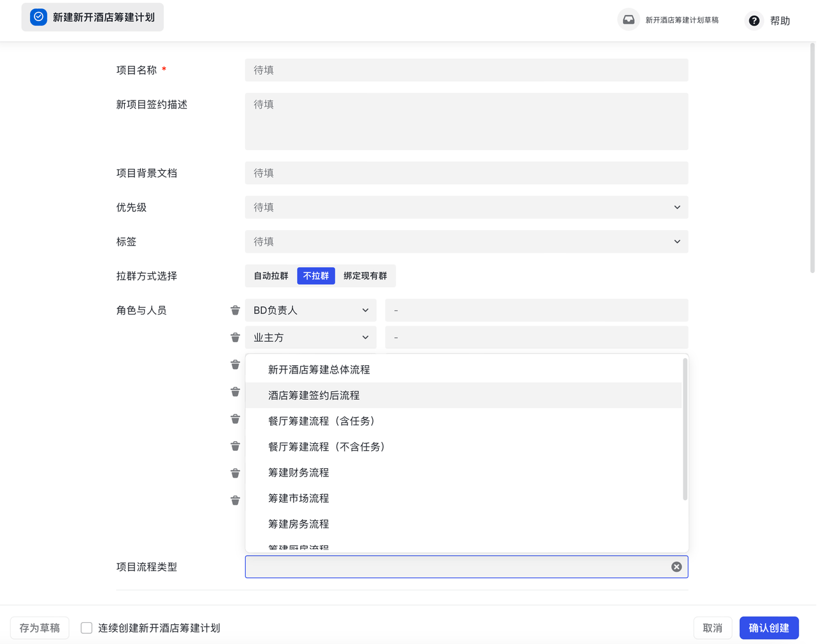This screenshot has height=644, width=819.
Task: Open the 标签 dropdown
Action: click(x=466, y=242)
